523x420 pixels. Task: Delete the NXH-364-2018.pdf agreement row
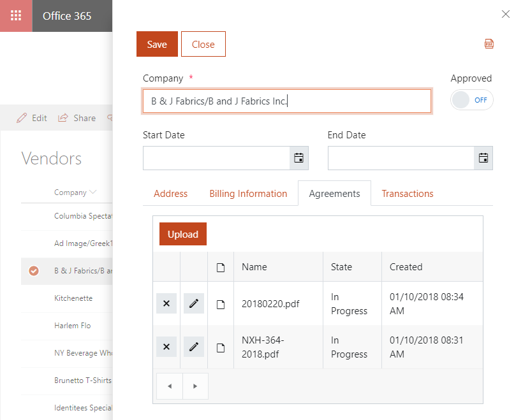(x=166, y=347)
